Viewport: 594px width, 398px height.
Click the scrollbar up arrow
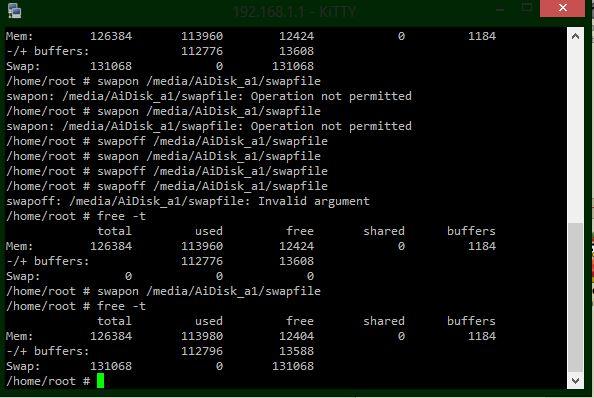[x=575, y=36]
